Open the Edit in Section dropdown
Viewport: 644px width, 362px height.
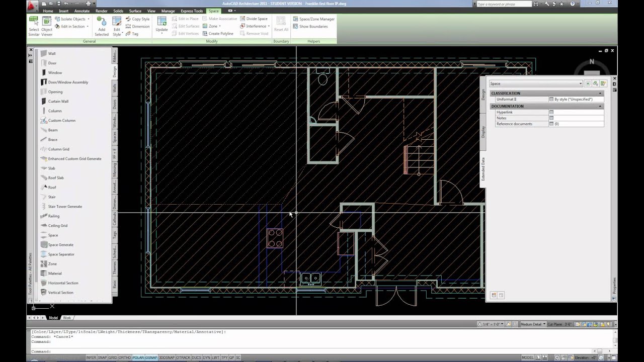pos(88,27)
